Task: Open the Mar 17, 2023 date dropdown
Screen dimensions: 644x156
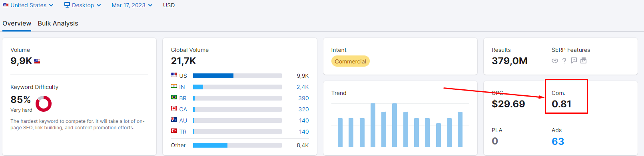Action: tap(132, 5)
